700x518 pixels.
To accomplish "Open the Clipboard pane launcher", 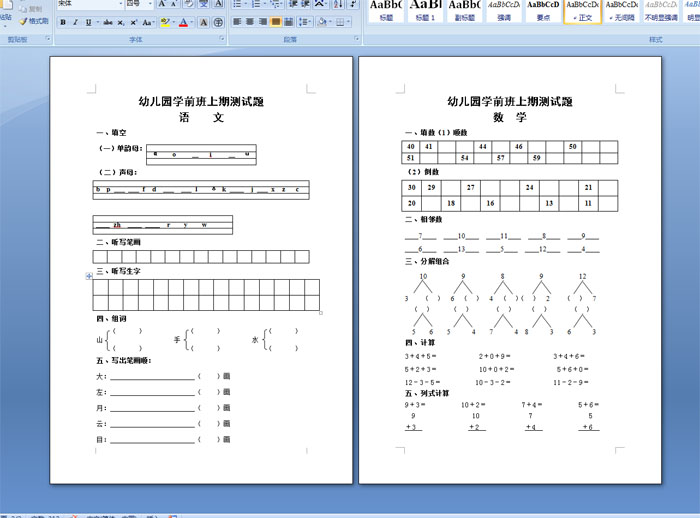I will (x=48, y=39).
